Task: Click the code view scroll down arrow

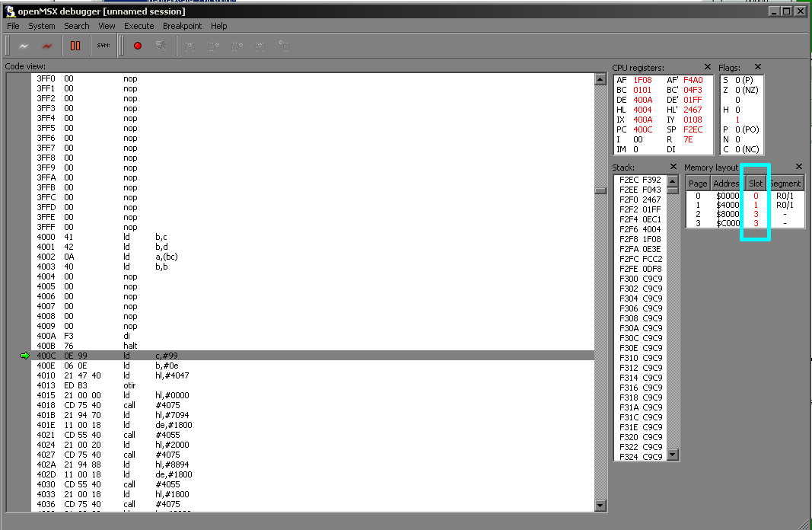Action: pos(600,505)
